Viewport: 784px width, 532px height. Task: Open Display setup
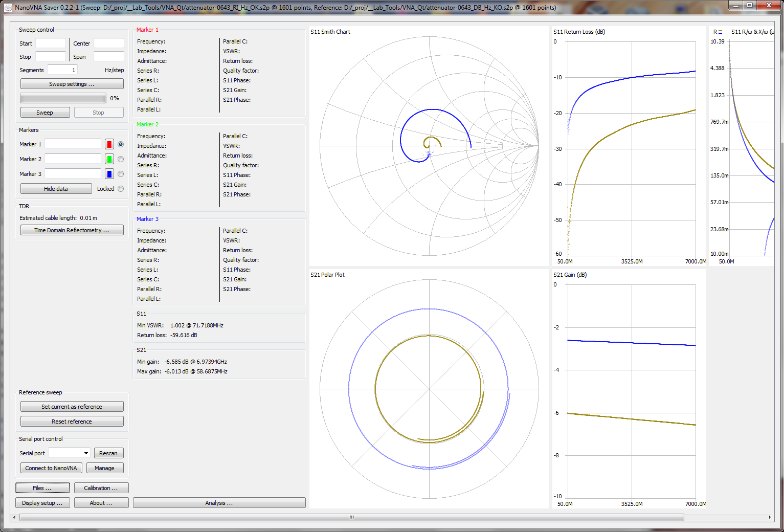coord(42,502)
